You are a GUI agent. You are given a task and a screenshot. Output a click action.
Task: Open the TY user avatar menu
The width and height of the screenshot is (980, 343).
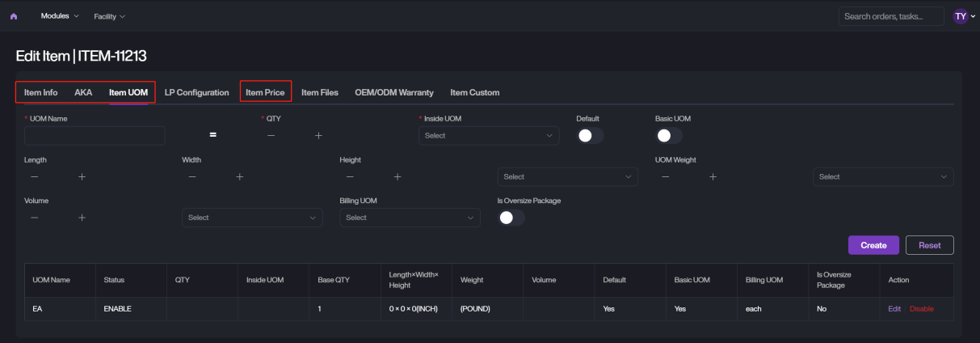pos(961,16)
